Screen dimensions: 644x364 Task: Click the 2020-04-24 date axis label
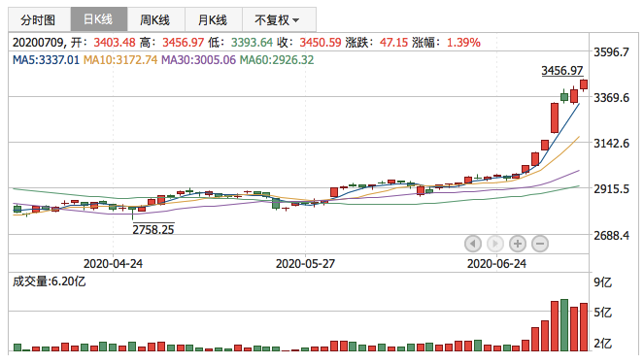click(113, 263)
